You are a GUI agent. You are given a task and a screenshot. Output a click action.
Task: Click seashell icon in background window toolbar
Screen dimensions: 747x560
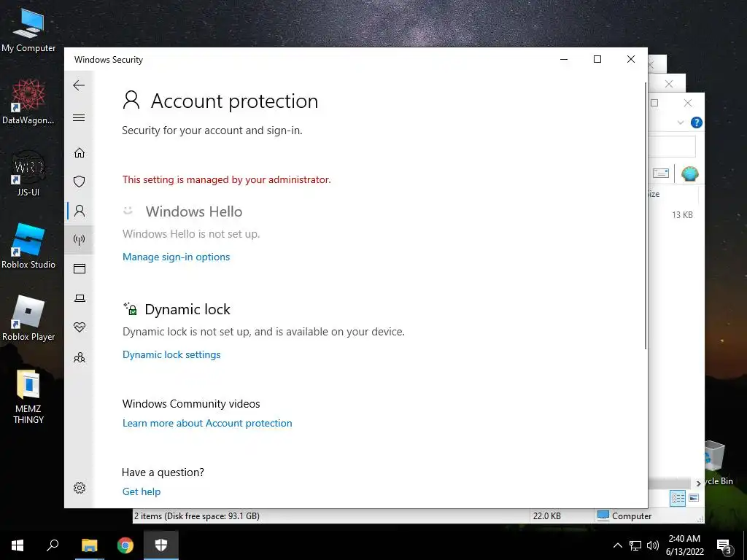tap(689, 174)
